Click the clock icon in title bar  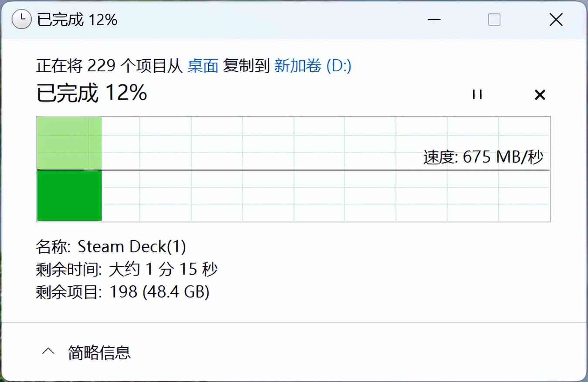tap(21, 20)
